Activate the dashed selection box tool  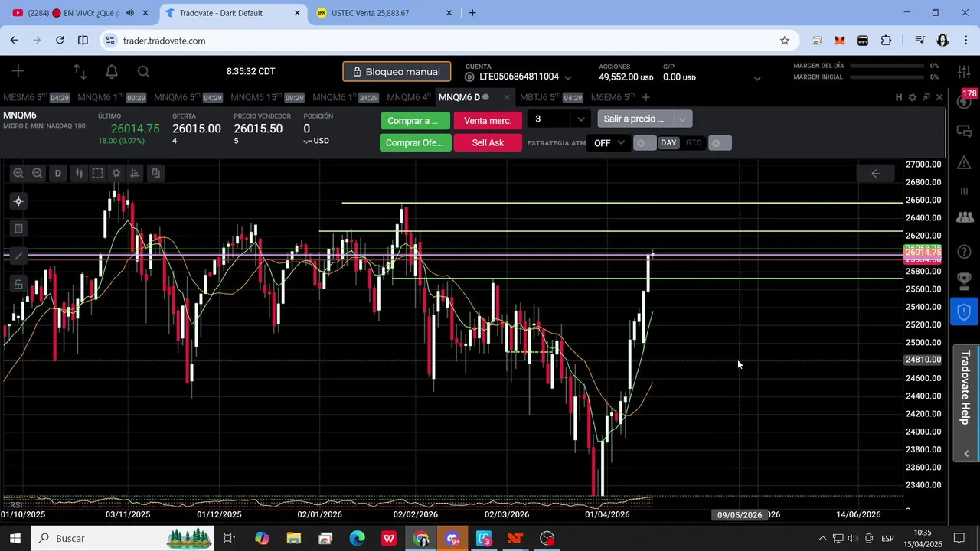97,173
